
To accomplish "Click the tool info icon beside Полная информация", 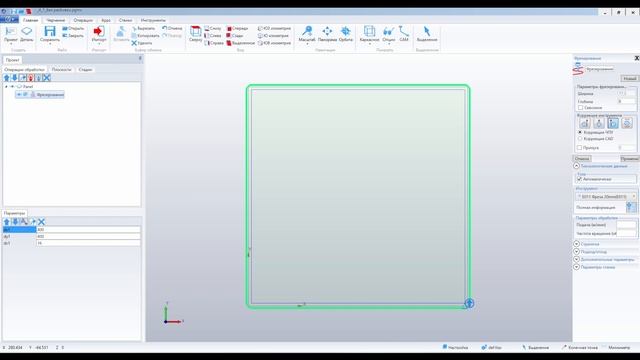I will (x=630, y=207).
